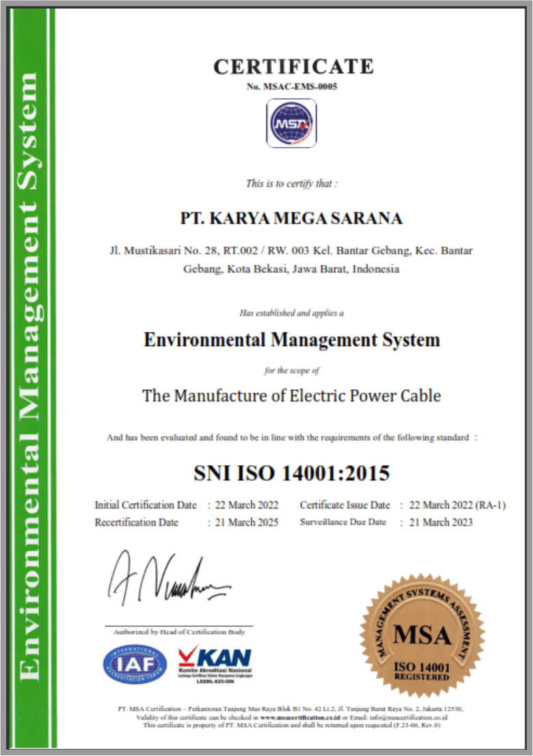Screen dimensions: 533x756
Task: Click the address line 'Gebang, Kota Bekasi, Jawa Barat, Indonesia'
Action: pos(291,269)
